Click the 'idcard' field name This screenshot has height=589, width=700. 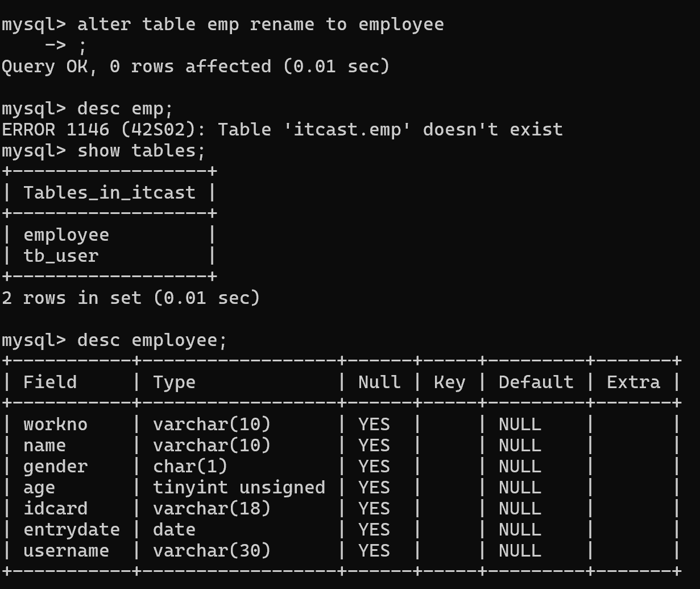[x=55, y=508]
